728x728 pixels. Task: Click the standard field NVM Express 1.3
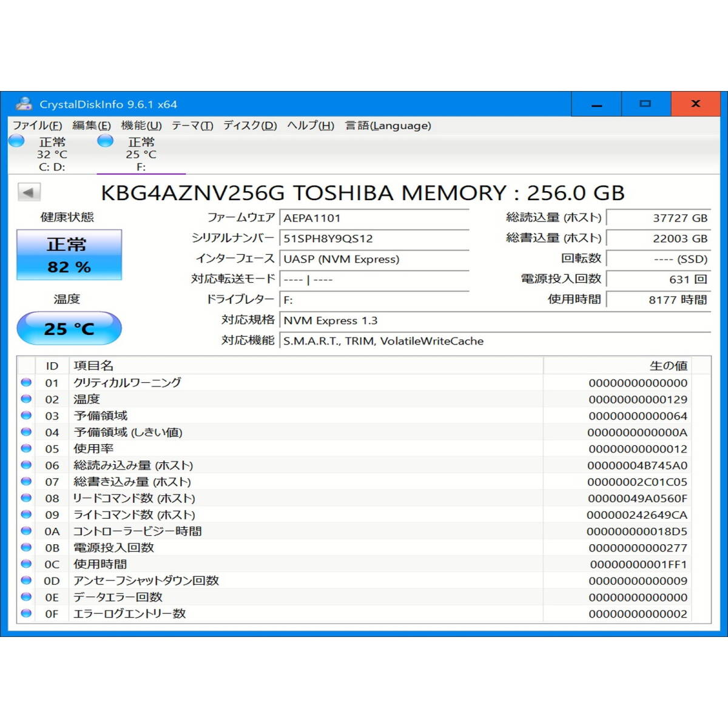[495, 320]
